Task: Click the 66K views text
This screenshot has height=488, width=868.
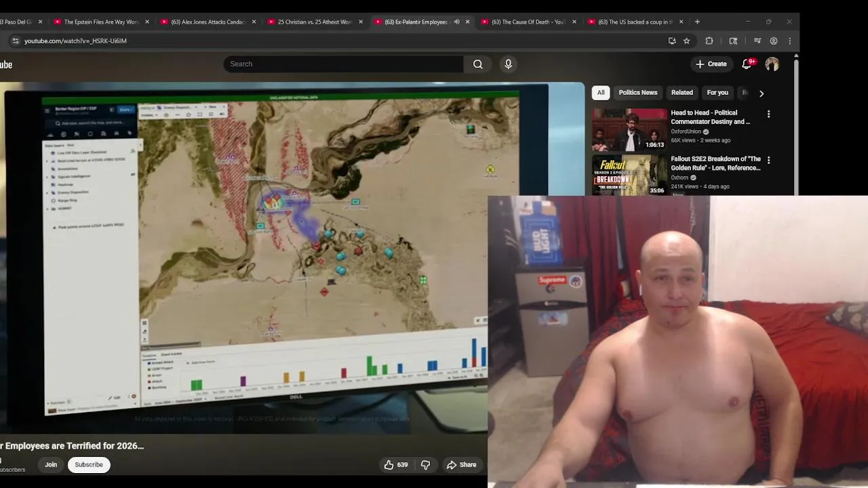Action: click(x=683, y=140)
